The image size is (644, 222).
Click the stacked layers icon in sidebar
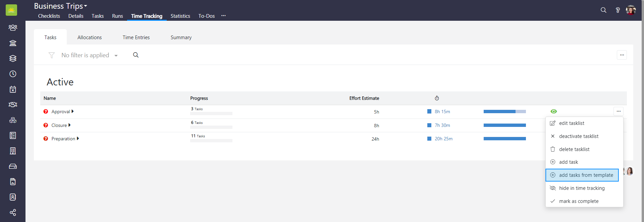13,59
